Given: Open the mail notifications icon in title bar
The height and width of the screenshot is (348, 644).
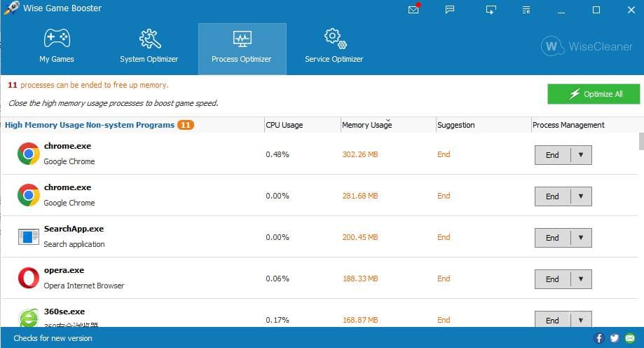Looking at the screenshot, I should pos(414,10).
